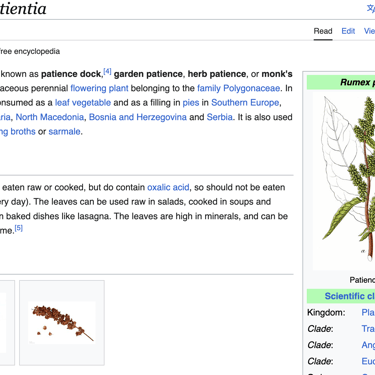The height and width of the screenshot is (375, 375).
Task: Open the Scientific classification link
Action: [349, 296]
